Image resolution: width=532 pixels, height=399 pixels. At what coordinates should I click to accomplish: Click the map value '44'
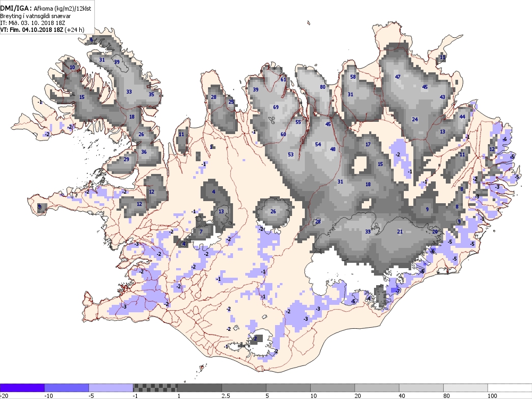click(x=462, y=117)
